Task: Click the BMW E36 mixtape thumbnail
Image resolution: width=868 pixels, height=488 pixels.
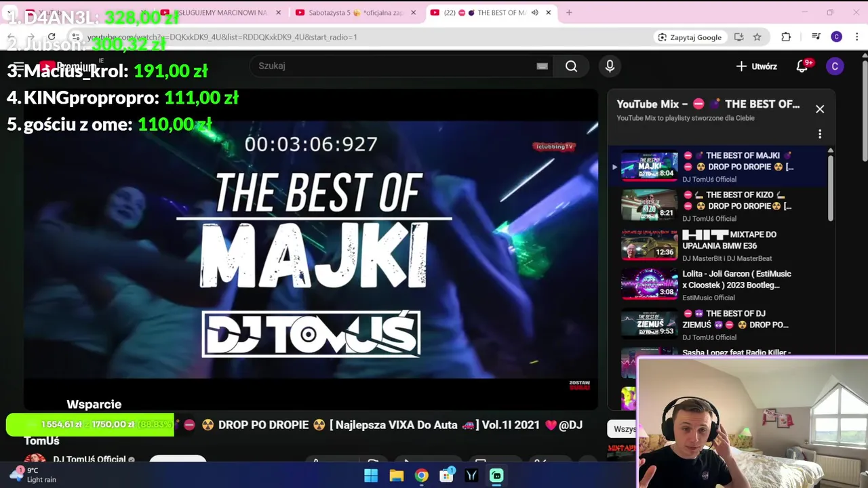Action: (x=650, y=245)
